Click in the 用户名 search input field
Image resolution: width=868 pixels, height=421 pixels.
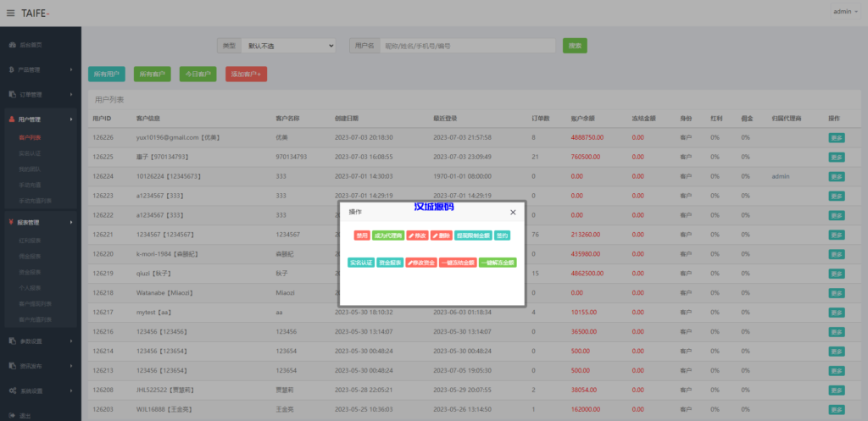click(x=466, y=46)
